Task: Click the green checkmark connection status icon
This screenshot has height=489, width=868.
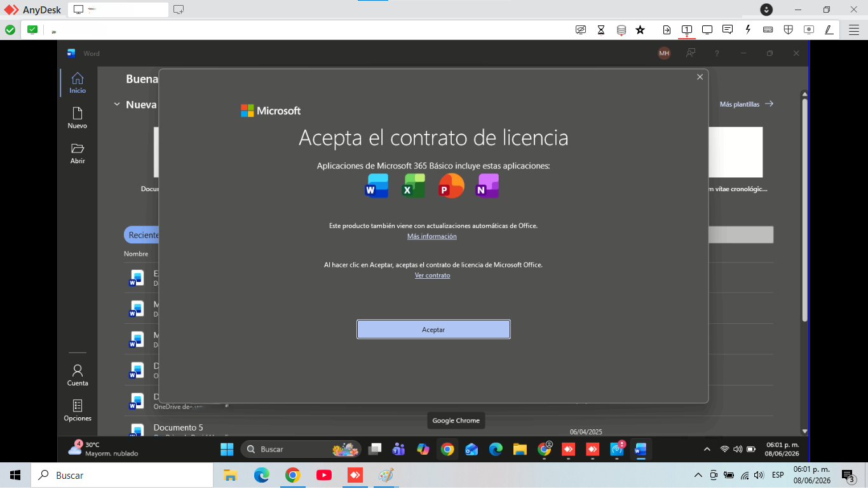Action: [10, 30]
